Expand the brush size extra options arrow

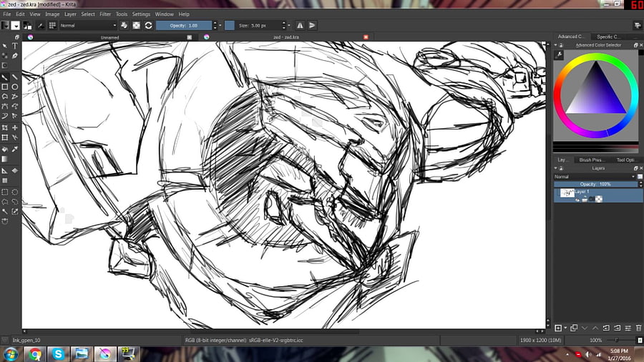point(289,26)
